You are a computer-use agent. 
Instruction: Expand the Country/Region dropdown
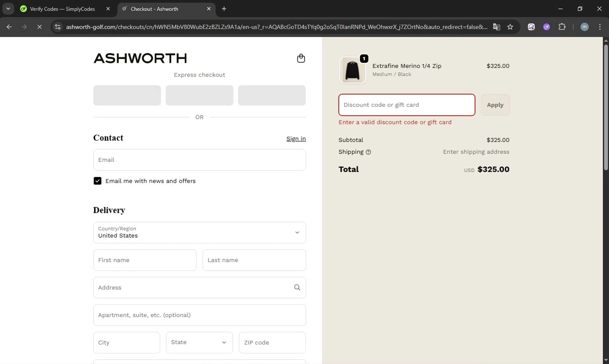[199, 233]
